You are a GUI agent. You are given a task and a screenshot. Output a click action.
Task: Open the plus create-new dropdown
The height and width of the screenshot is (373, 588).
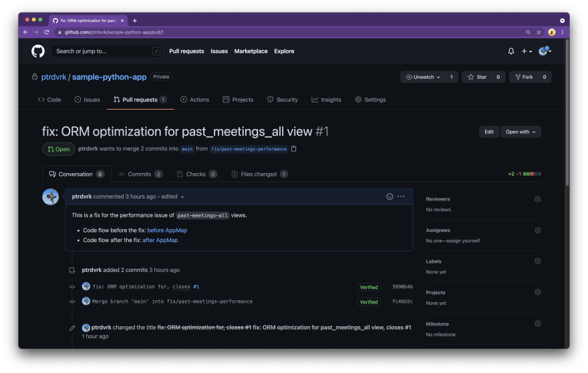coord(527,51)
